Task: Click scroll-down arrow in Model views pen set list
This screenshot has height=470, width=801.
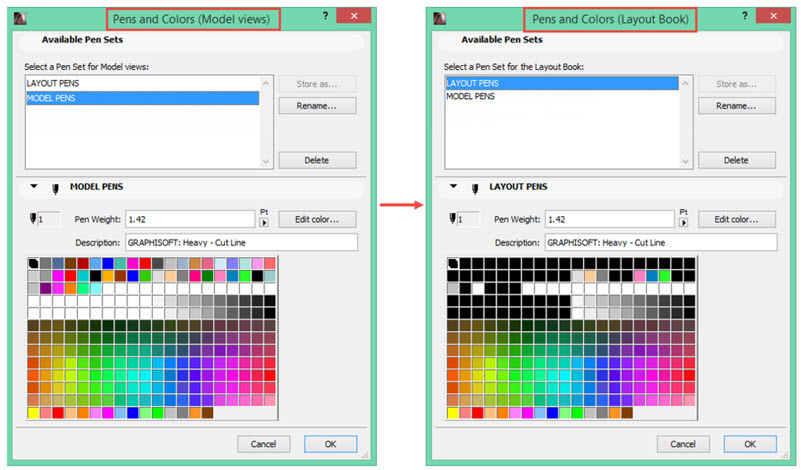Action: coord(266,161)
